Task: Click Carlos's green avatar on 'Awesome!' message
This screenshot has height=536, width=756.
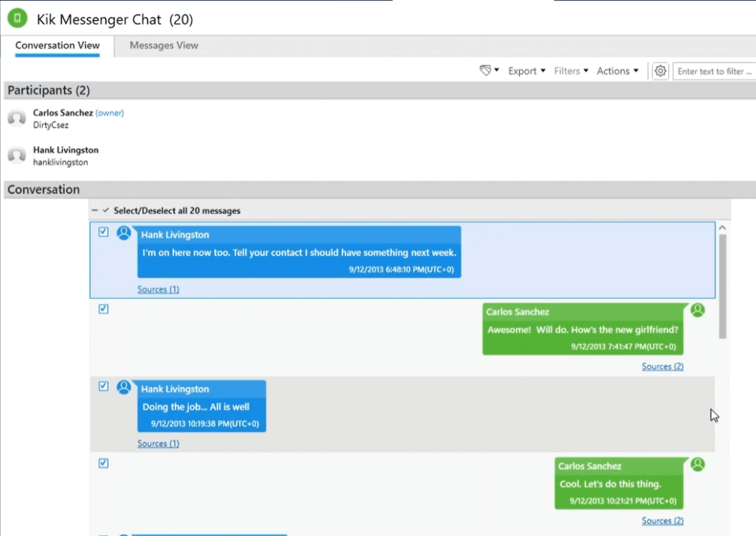Action: pos(698,310)
